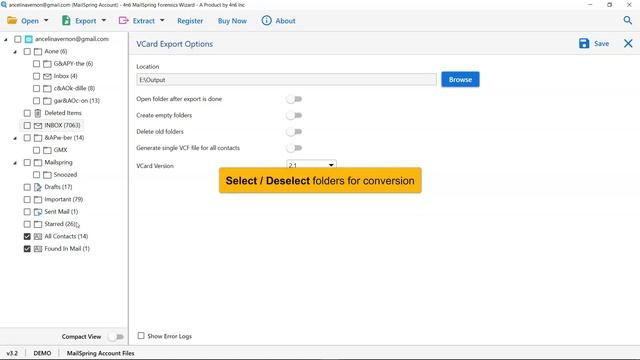Uncheck the Found In Mail (1) checkbox
640x360 pixels.
pos(27,249)
